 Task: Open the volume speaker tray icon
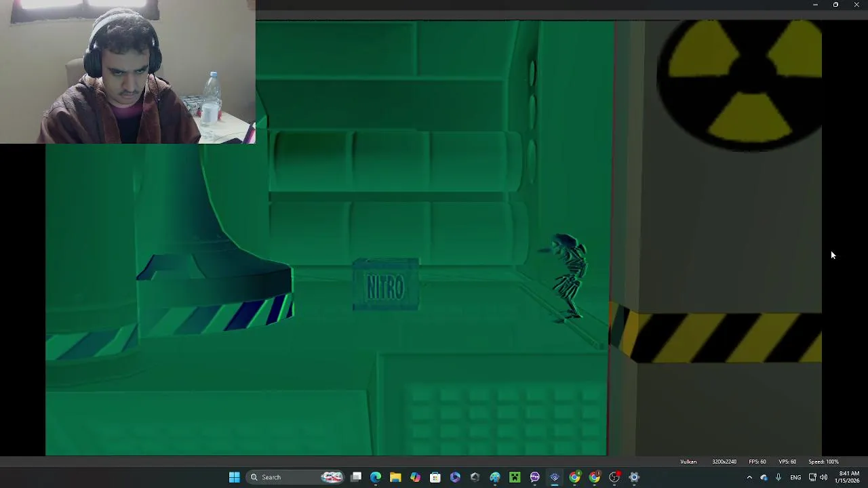click(x=824, y=477)
